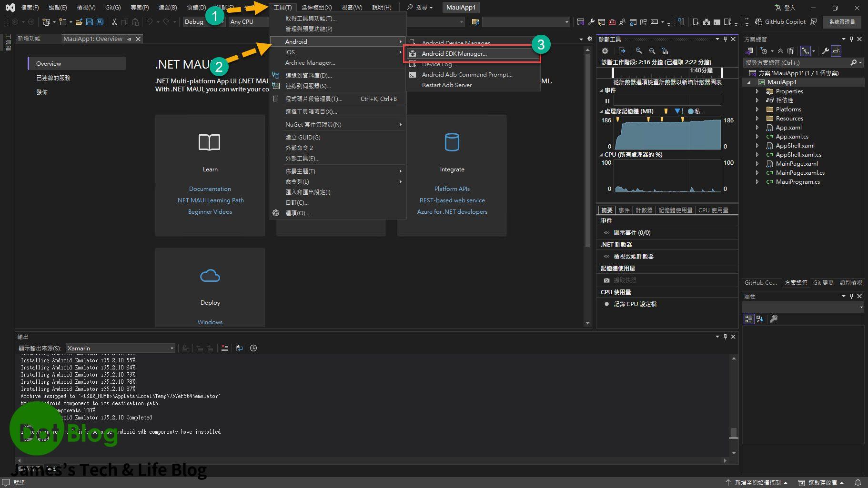Select Android SDK Manager menu item
868x488 pixels.
(x=473, y=54)
